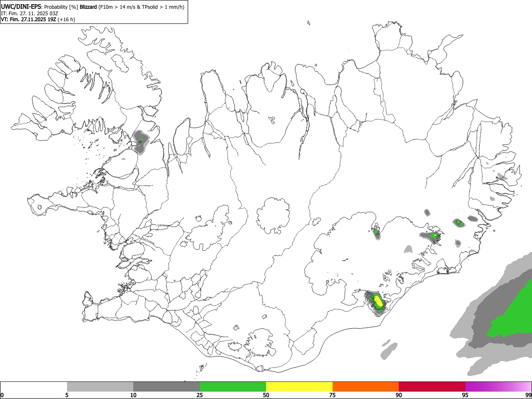Screen dimensions: 532x399
Task: Click the 'Blizzard' label in the header
Action: (88, 7)
